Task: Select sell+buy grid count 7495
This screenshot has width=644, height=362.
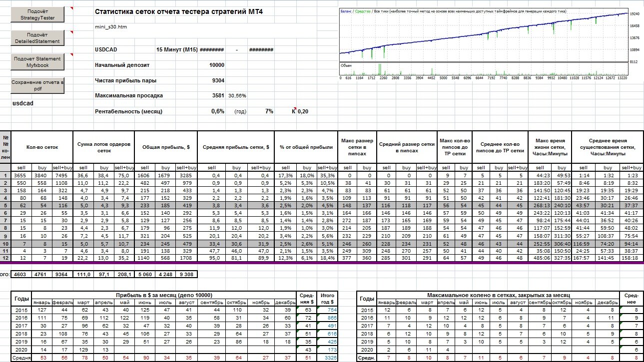Action: pyautogui.click(x=62, y=176)
